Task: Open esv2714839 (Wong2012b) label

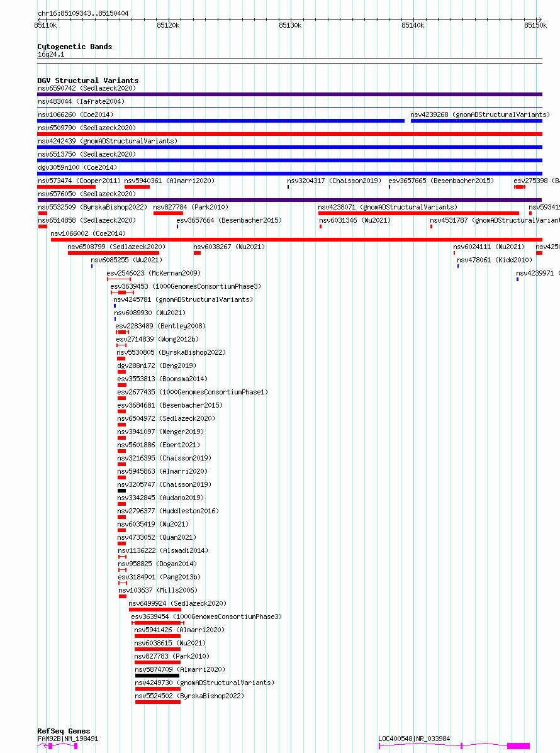Action: pyautogui.click(x=157, y=339)
